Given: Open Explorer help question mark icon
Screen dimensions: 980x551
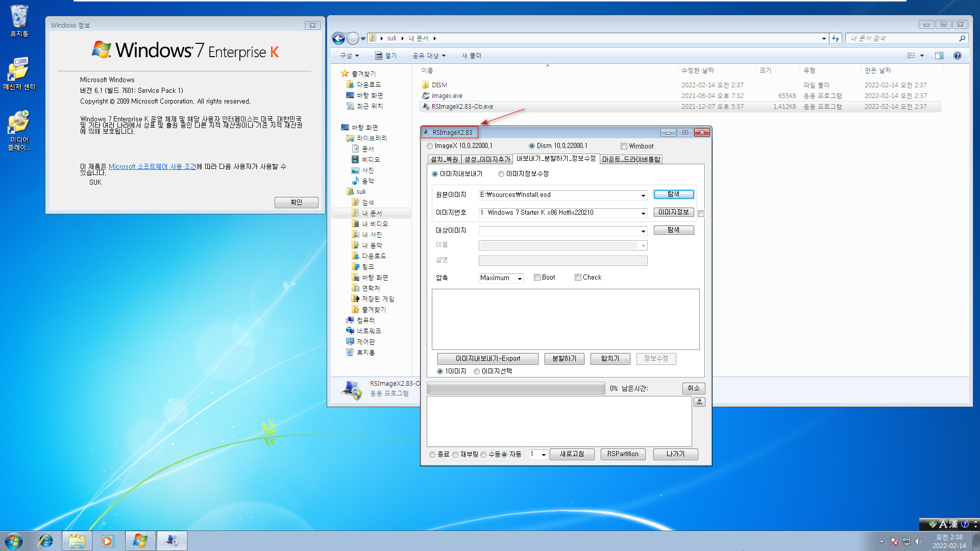Looking at the screenshot, I should click(x=958, y=56).
